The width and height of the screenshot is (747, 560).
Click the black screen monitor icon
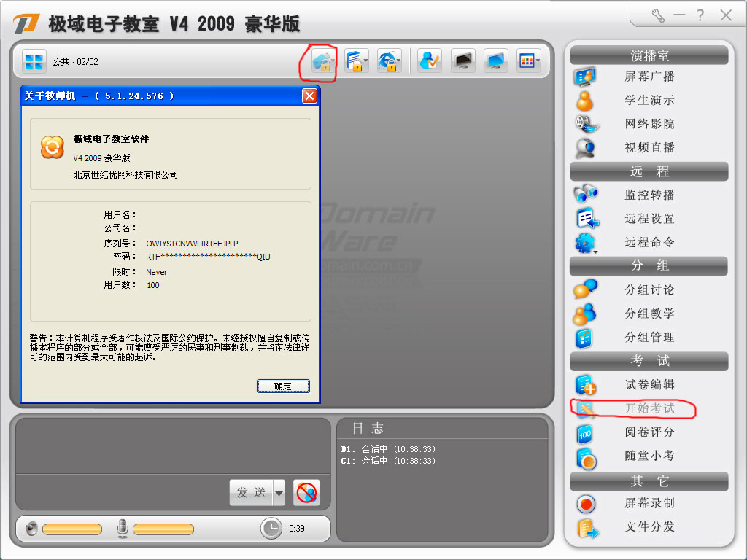pos(463,61)
